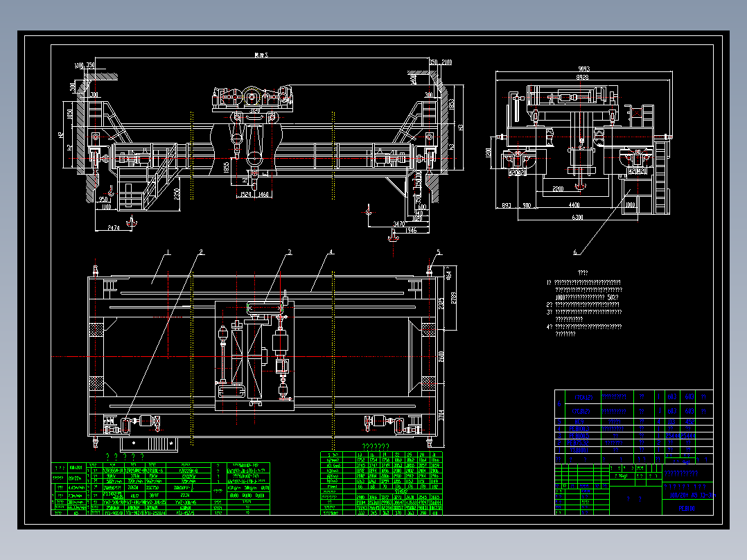Select the 6300 dimension text

[x=577, y=218]
